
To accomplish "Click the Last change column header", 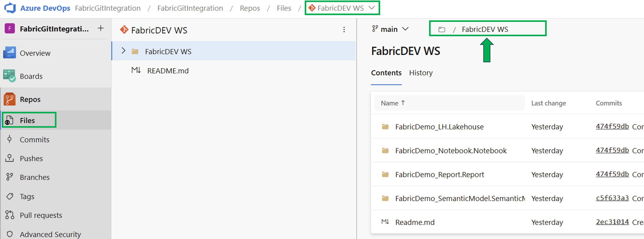I will [x=549, y=103].
